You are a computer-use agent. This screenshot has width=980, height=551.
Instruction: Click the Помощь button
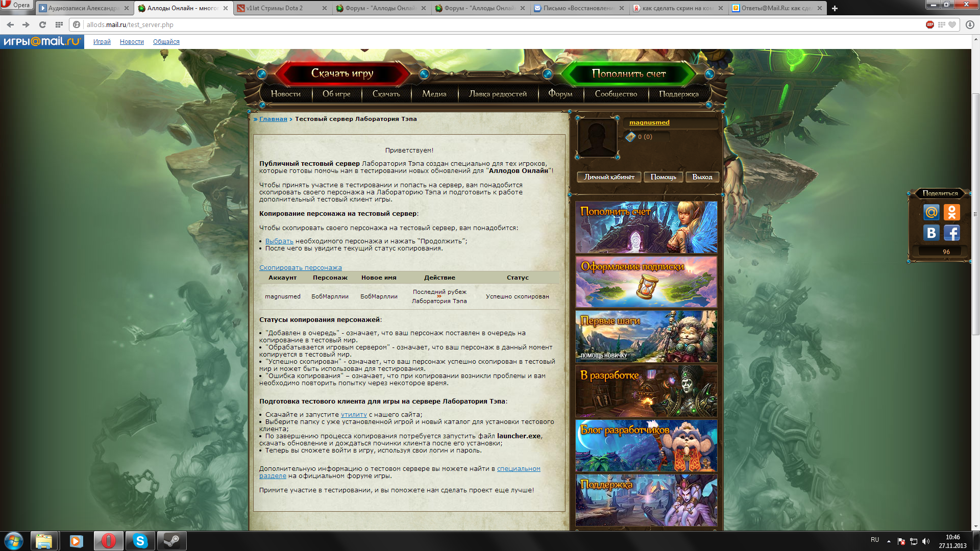coord(664,177)
